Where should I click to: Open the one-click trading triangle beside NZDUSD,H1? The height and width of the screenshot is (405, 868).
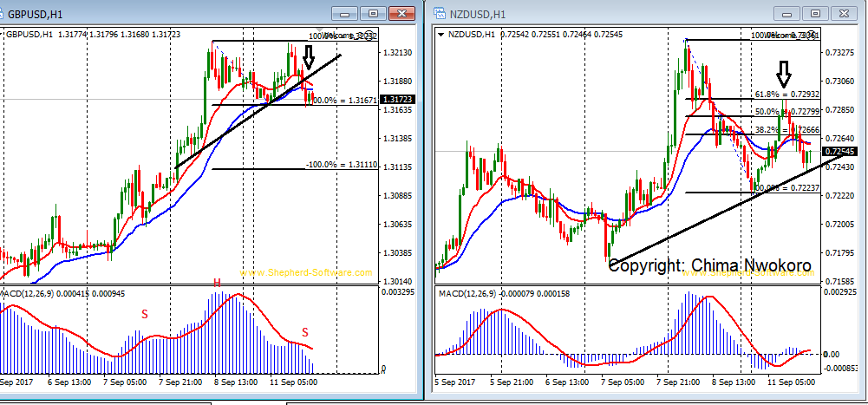tap(441, 35)
